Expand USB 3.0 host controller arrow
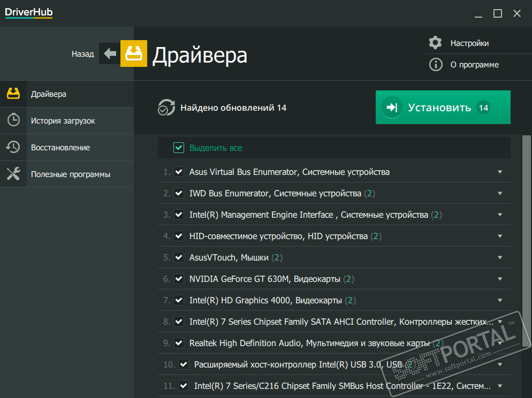 click(500, 364)
